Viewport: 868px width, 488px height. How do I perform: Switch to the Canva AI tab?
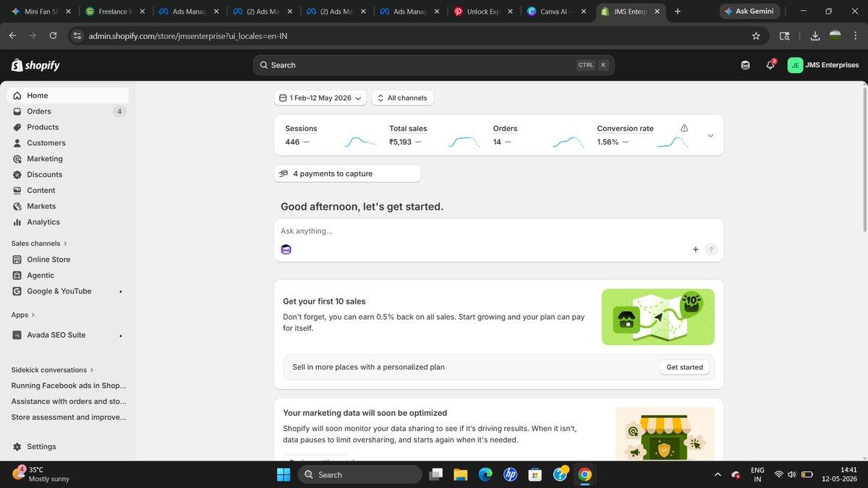[557, 12]
